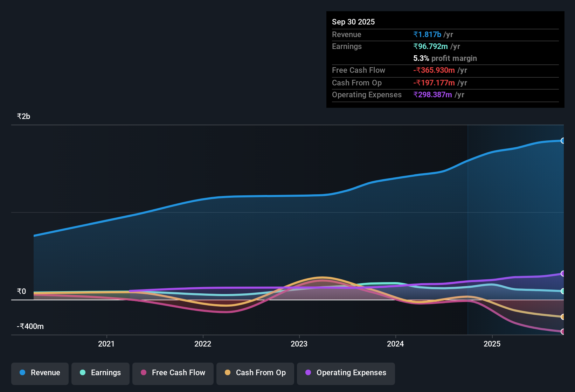
Task: Click the 2025 x-axis label
Action: tap(492, 344)
